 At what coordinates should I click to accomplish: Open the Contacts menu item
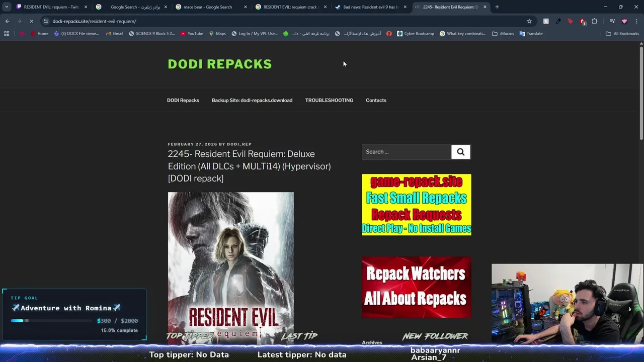click(376, 100)
